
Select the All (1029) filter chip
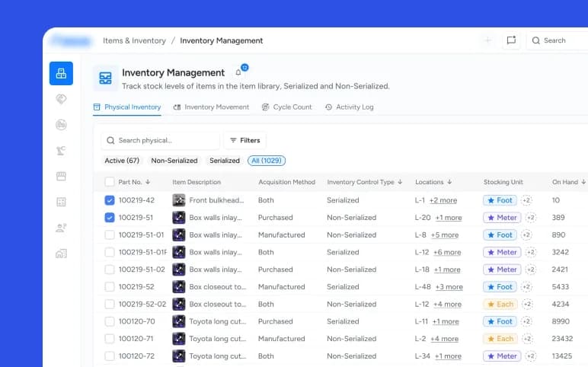(x=267, y=161)
